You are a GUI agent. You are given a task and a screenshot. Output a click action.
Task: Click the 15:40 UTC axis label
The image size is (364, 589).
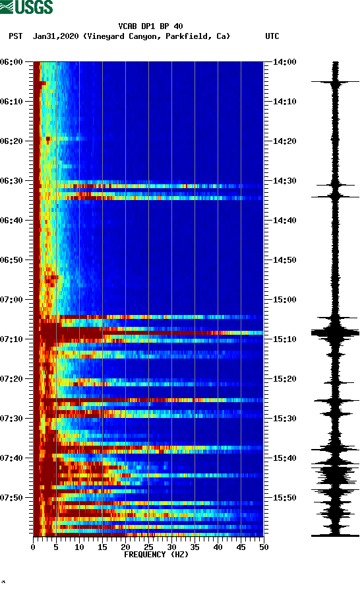pos(284,458)
